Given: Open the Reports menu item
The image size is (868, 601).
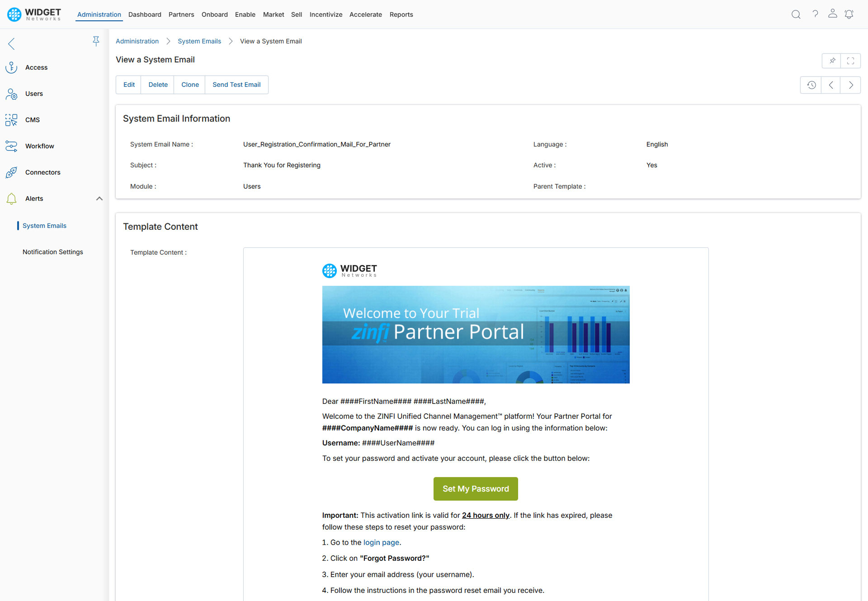Looking at the screenshot, I should pos(401,14).
